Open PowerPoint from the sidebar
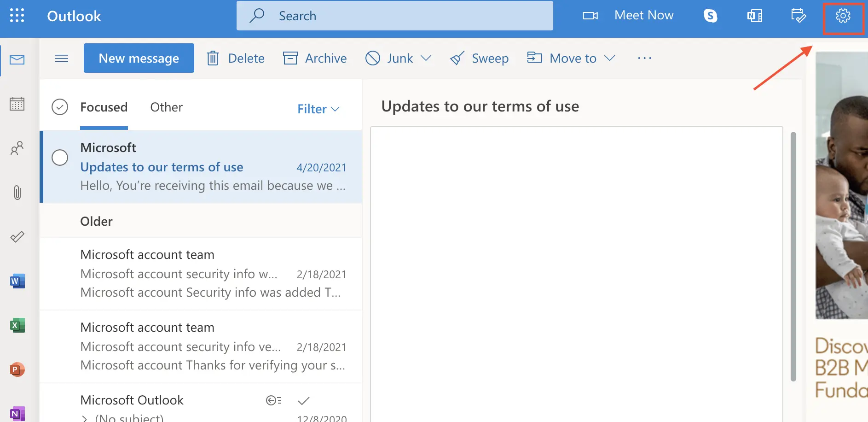 (17, 369)
